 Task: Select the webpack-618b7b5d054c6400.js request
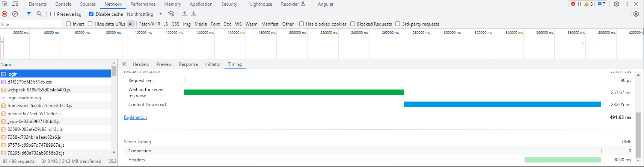[56, 90]
